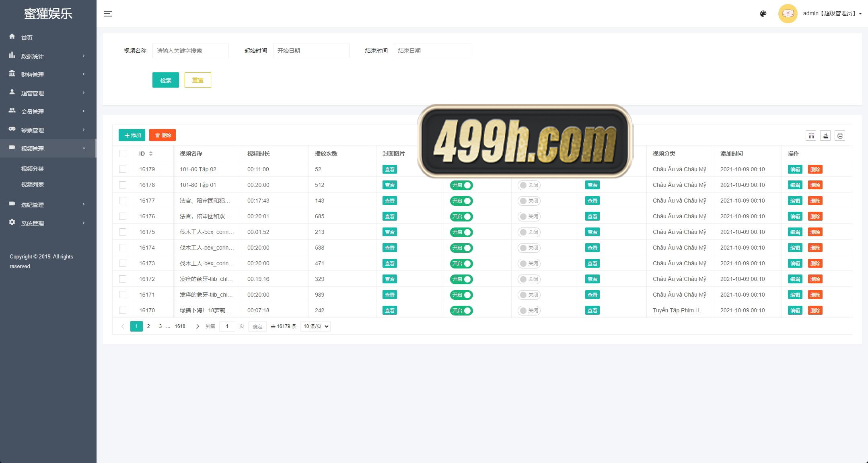Toggle the select-all header checkbox
The width and height of the screenshot is (868, 463).
point(123,154)
